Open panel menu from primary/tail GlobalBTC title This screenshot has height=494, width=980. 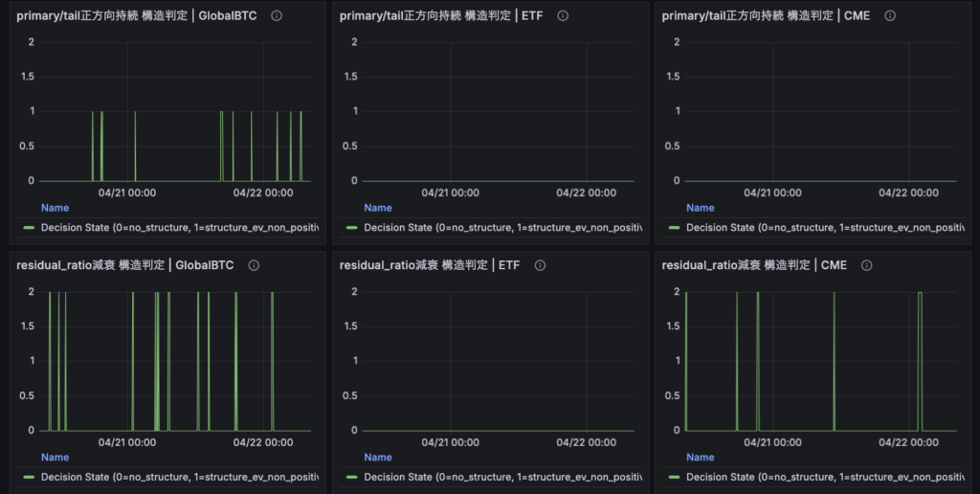[138, 16]
